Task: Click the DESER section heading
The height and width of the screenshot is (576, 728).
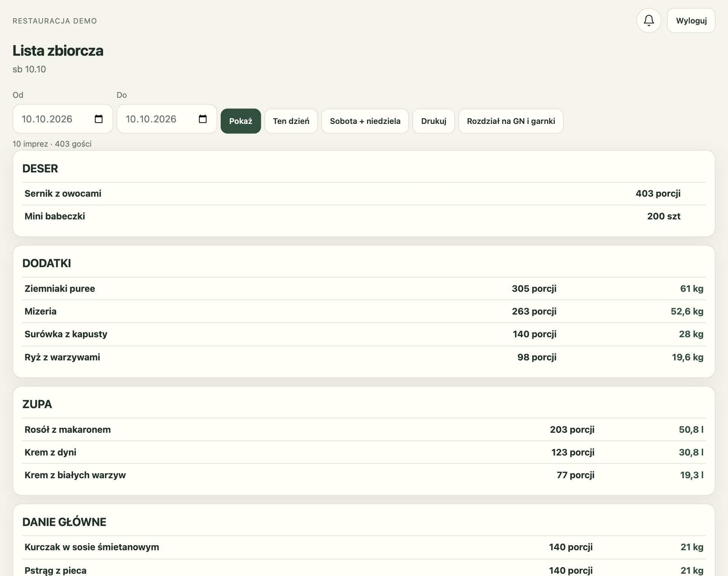Action: point(40,169)
